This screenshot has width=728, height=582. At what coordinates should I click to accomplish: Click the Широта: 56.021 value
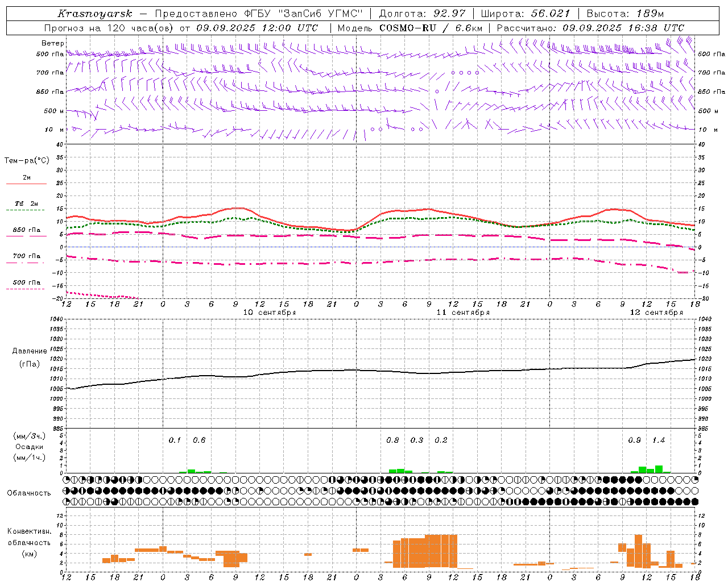(x=526, y=14)
